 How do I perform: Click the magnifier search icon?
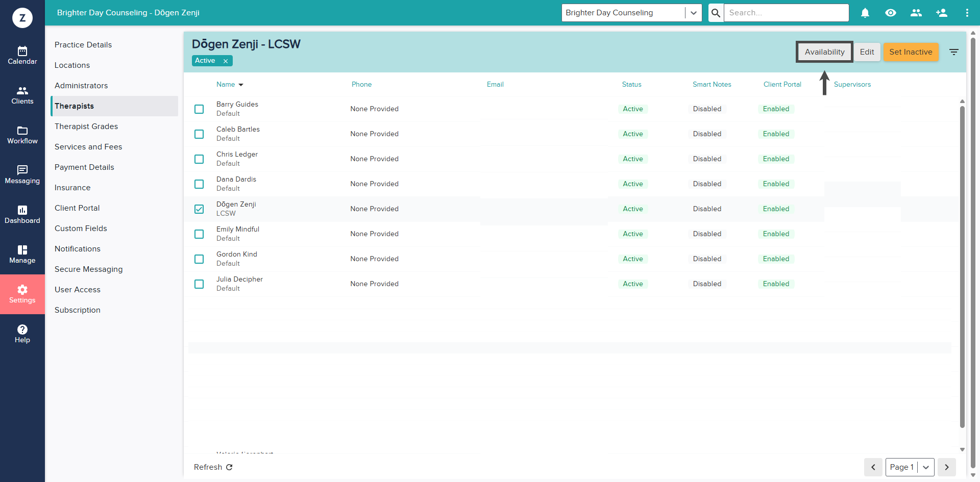(x=716, y=13)
